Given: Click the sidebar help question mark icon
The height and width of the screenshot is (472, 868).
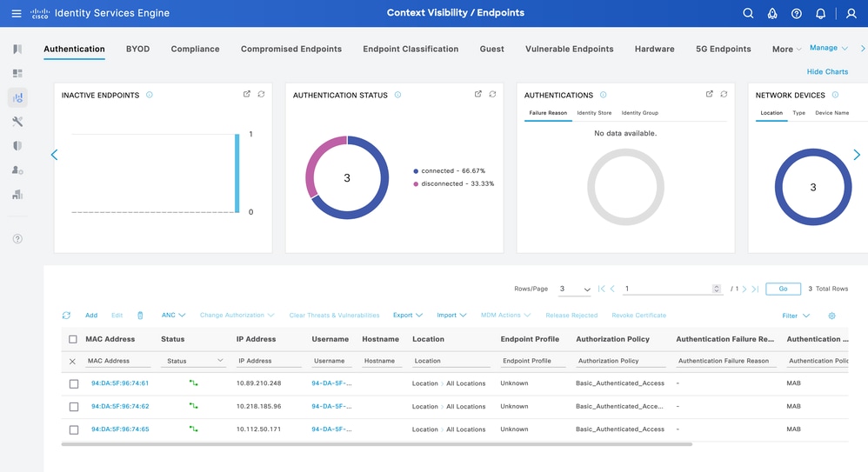Looking at the screenshot, I should [x=17, y=239].
